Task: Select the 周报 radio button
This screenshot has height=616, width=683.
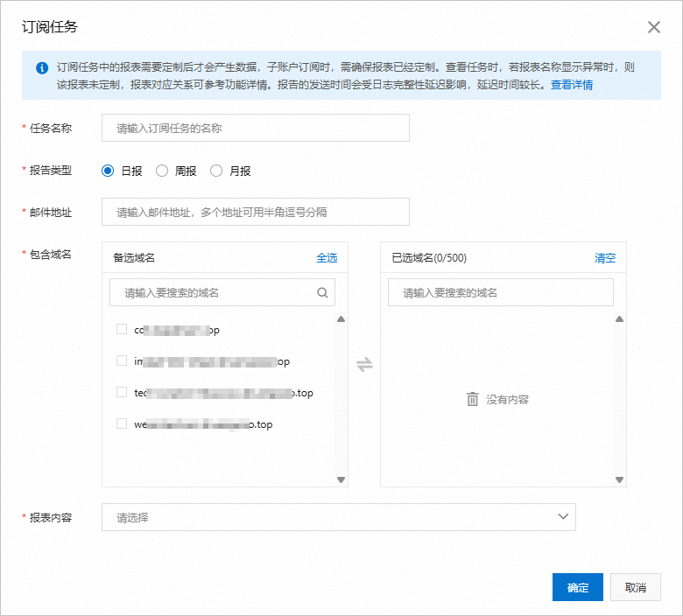Action: pos(162,171)
